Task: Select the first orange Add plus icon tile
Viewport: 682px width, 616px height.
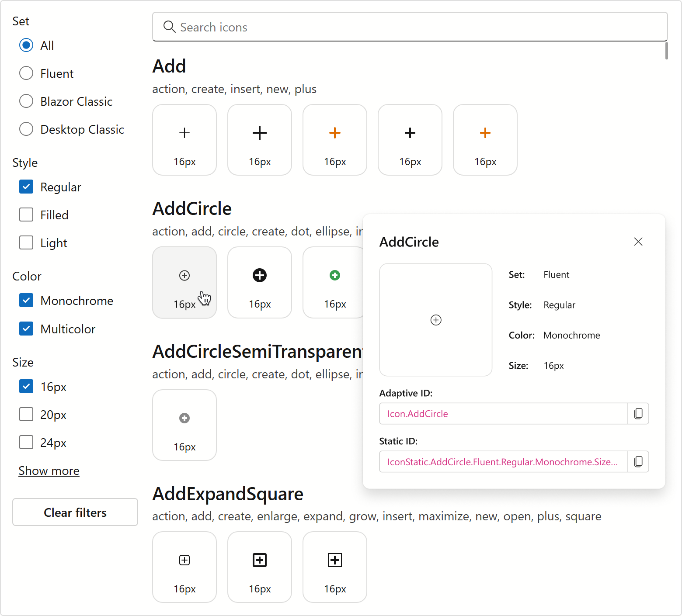Action: coord(335,140)
